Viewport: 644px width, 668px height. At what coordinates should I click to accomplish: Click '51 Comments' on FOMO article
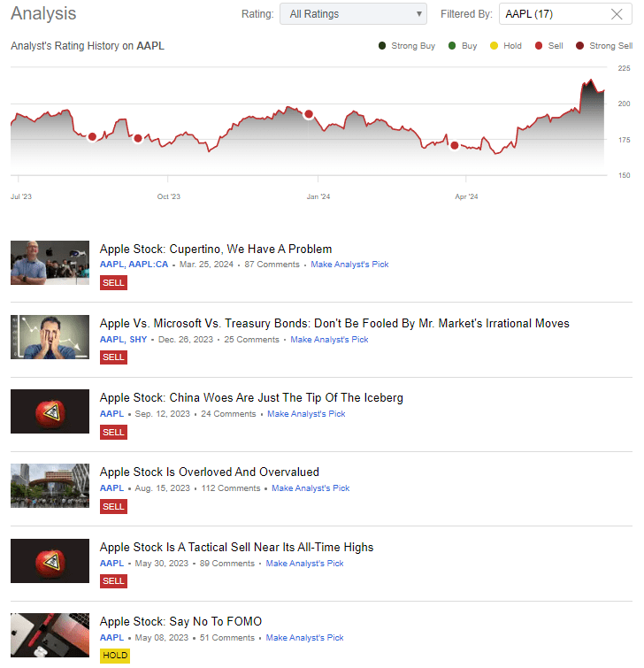coord(227,638)
